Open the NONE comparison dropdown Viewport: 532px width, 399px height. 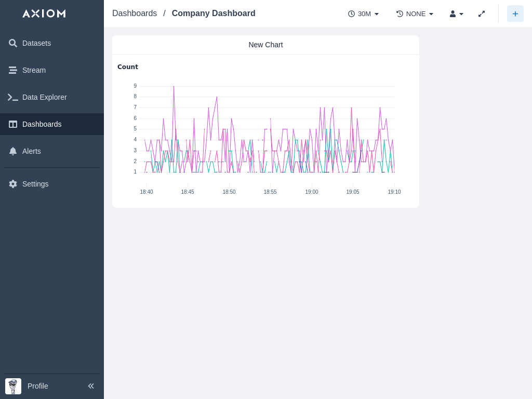tap(415, 14)
